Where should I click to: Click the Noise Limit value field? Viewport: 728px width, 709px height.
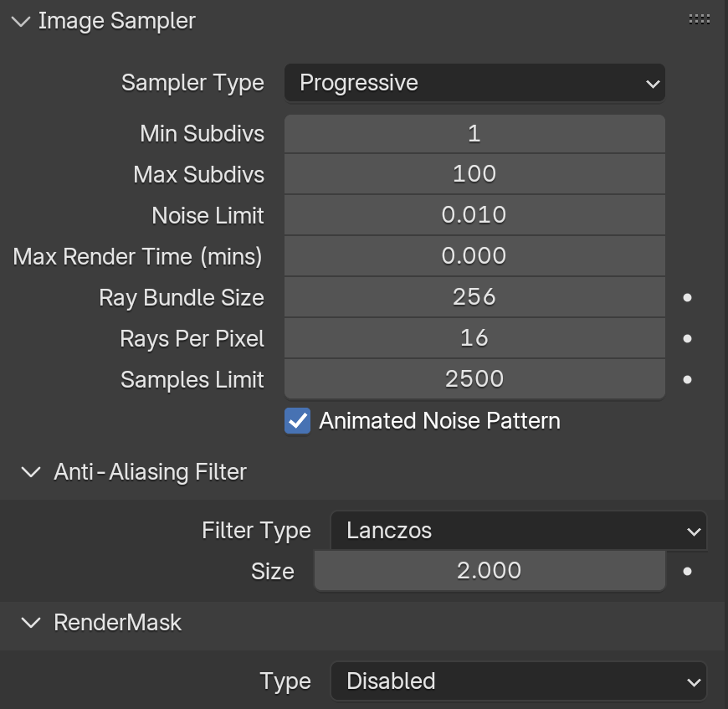click(x=474, y=215)
